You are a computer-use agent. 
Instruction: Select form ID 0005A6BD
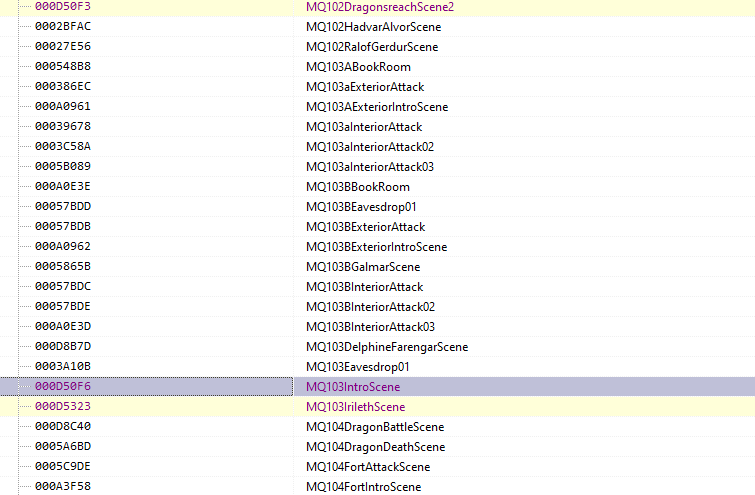[x=63, y=446]
